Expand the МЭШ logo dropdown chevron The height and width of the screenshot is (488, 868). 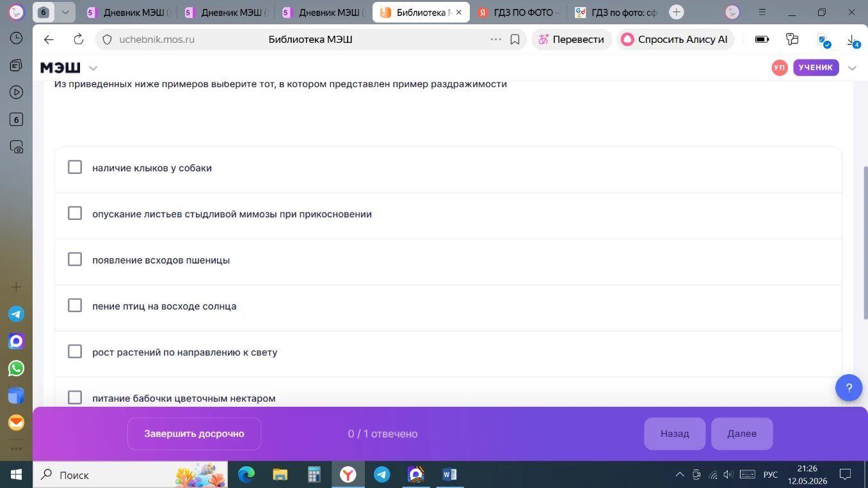pyautogui.click(x=93, y=68)
